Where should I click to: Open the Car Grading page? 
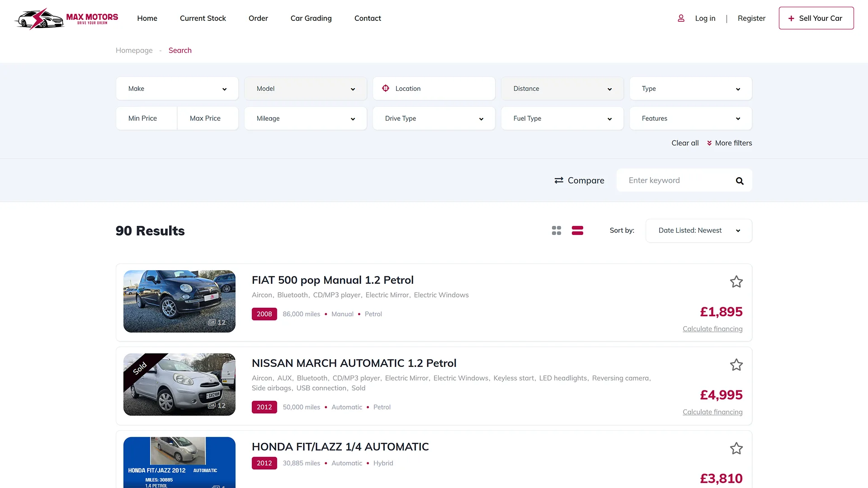(x=311, y=19)
